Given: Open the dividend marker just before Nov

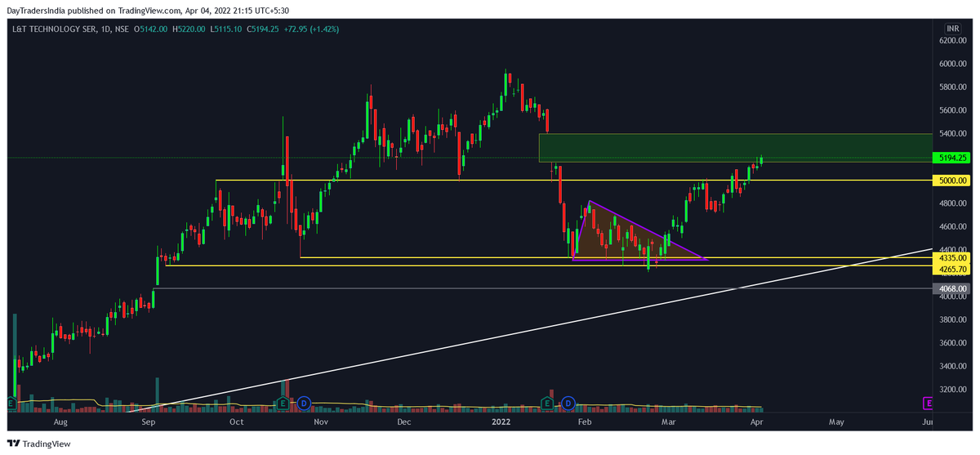Looking at the screenshot, I should (304, 403).
